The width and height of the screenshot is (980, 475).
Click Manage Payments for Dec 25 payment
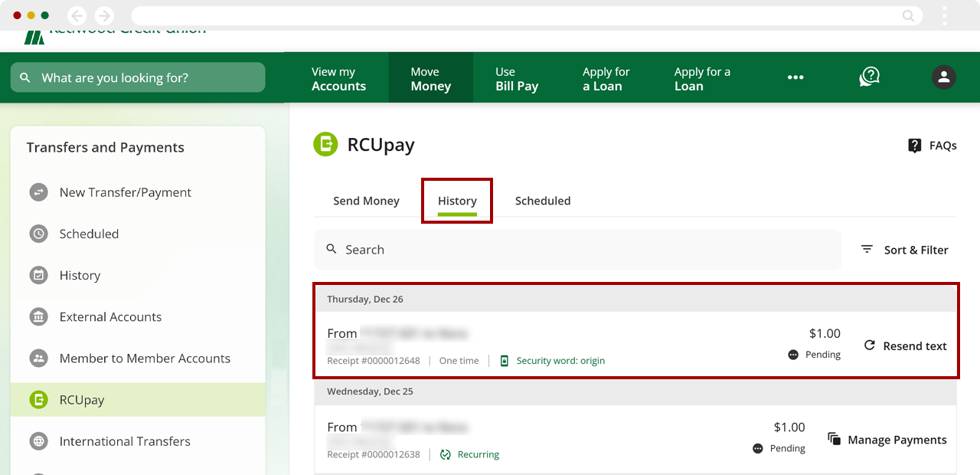[897, 440]
